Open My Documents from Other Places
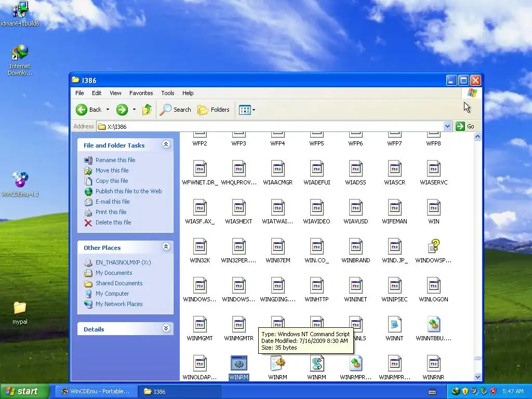532x399 pixels. pos(114,273)
